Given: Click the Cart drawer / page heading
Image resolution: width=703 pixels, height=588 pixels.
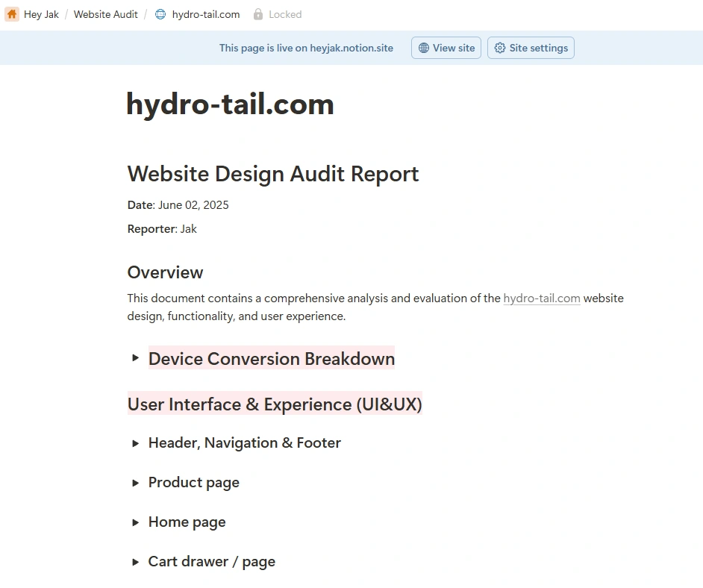Looking at the screenshot, I should coord(212,562).
